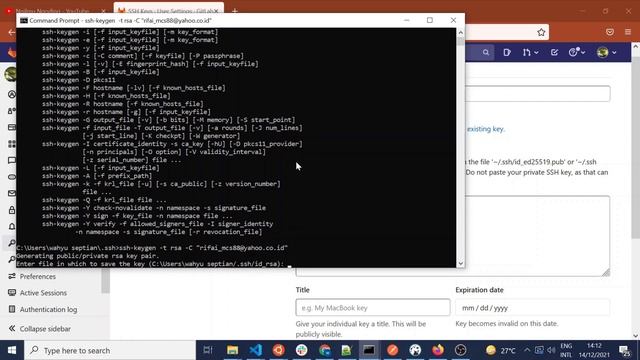Open Active Sessions in the sidebar
Image resolution: width=640 pixels, height=360 pixels.
[x=43, y=293]
